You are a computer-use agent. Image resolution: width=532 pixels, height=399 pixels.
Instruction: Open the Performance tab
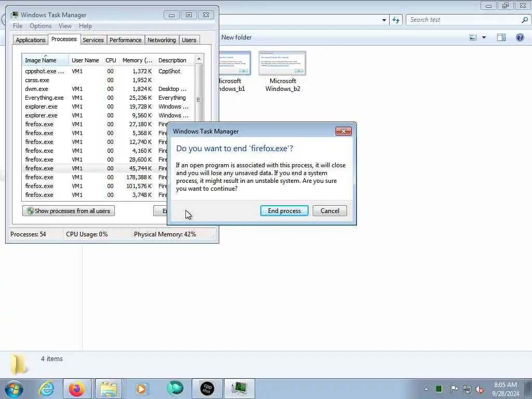click(x=126, y=40)
